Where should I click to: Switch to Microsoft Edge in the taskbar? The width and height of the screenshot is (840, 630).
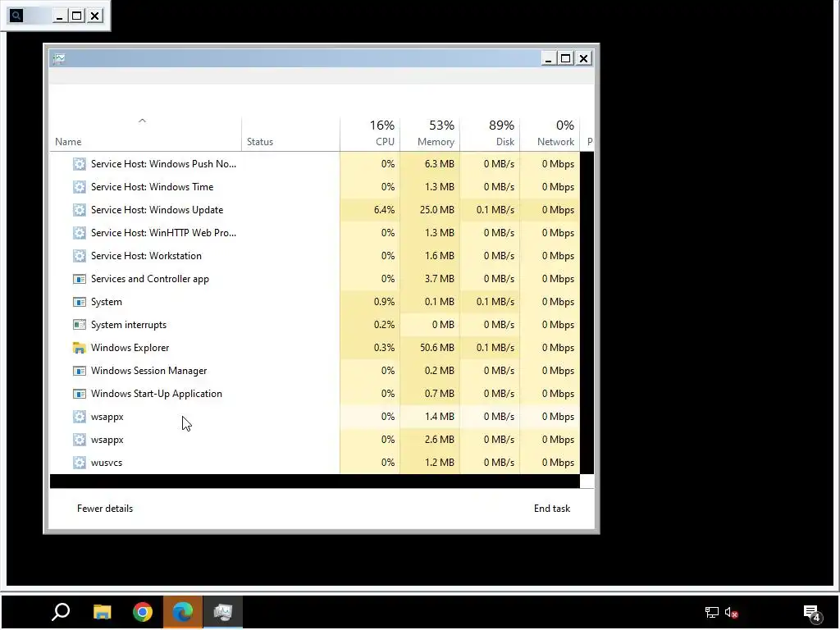coord(183,612)
